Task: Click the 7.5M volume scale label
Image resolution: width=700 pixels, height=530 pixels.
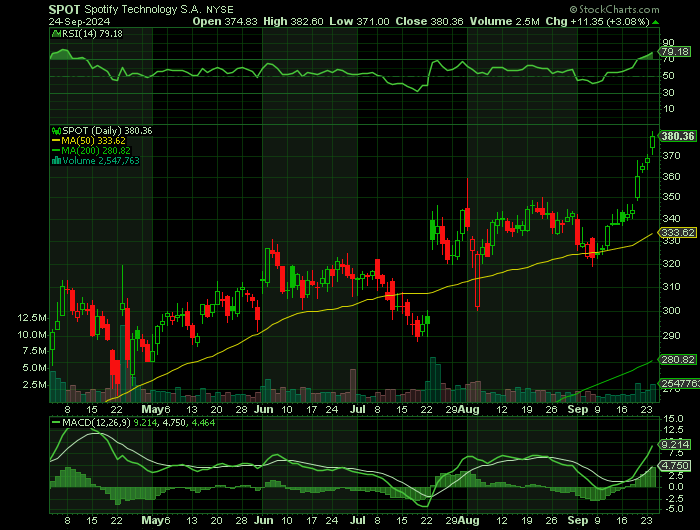Action: pyautogui.click(x=35, y=351)
